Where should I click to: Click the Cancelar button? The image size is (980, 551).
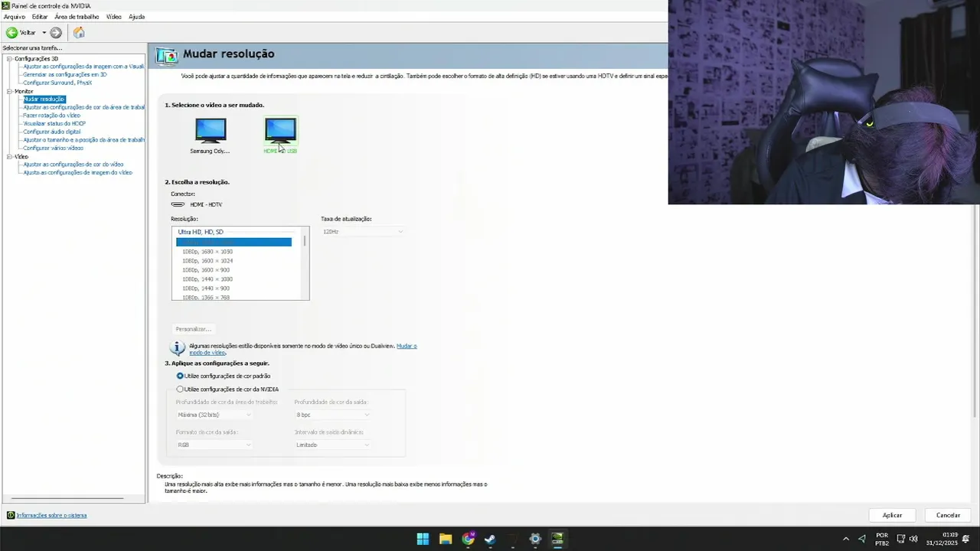tap(948, 515)
